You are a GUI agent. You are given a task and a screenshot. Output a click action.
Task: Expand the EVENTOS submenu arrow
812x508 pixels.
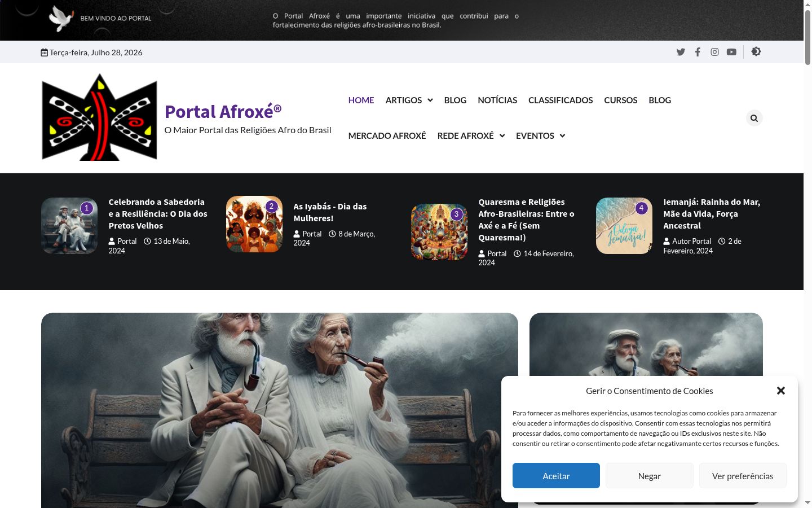coord(562,136)
